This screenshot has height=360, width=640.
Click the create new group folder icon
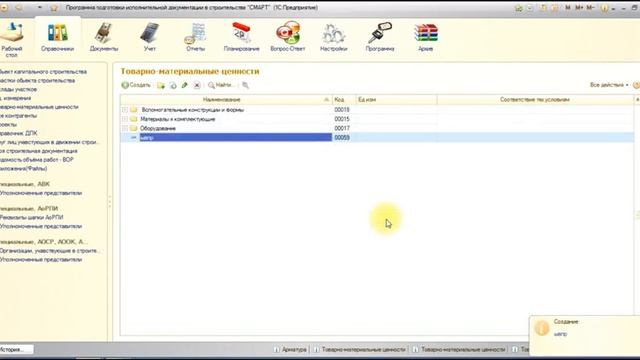point(161,85)
